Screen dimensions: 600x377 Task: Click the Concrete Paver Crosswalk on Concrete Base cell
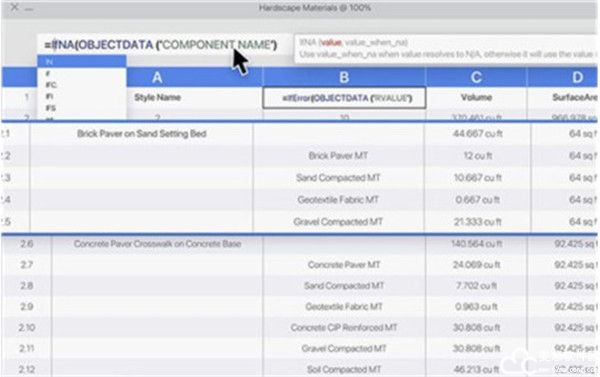[x=157, y=244]
